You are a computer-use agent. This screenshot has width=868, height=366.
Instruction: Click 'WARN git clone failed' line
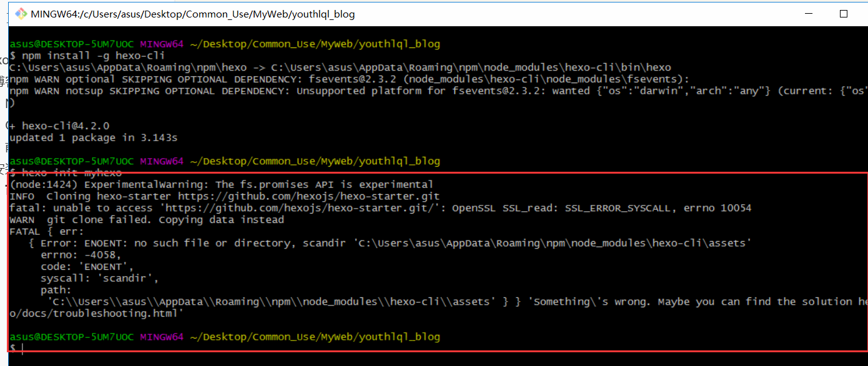147,220
